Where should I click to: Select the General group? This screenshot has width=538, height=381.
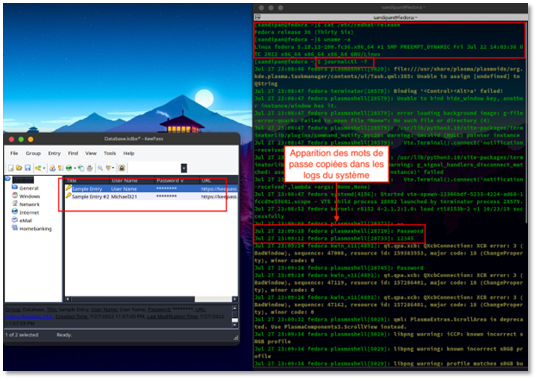coord(29,188)
